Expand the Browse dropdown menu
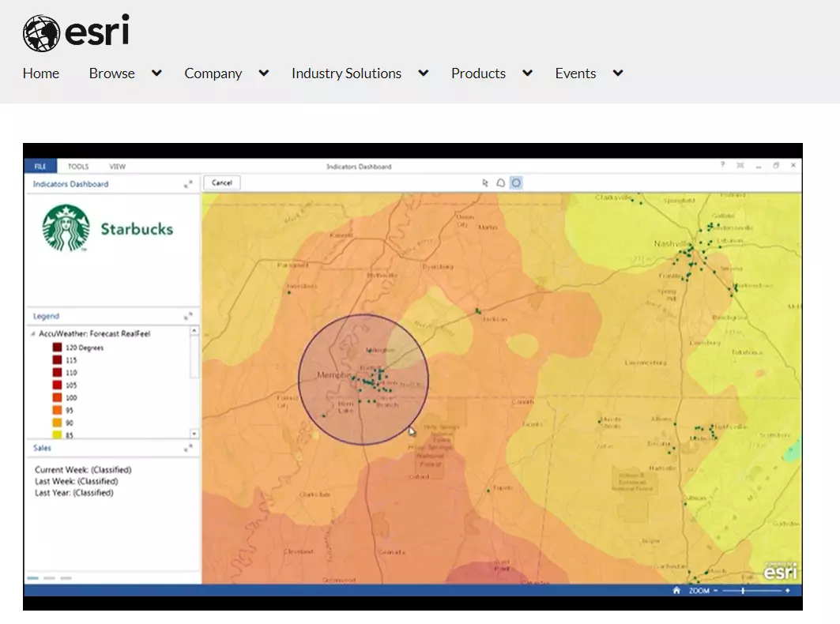 156,73
